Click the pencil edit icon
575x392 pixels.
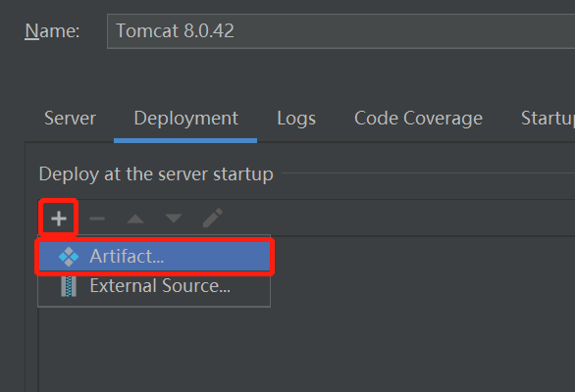pyautogui.click(x=213, y=218)
